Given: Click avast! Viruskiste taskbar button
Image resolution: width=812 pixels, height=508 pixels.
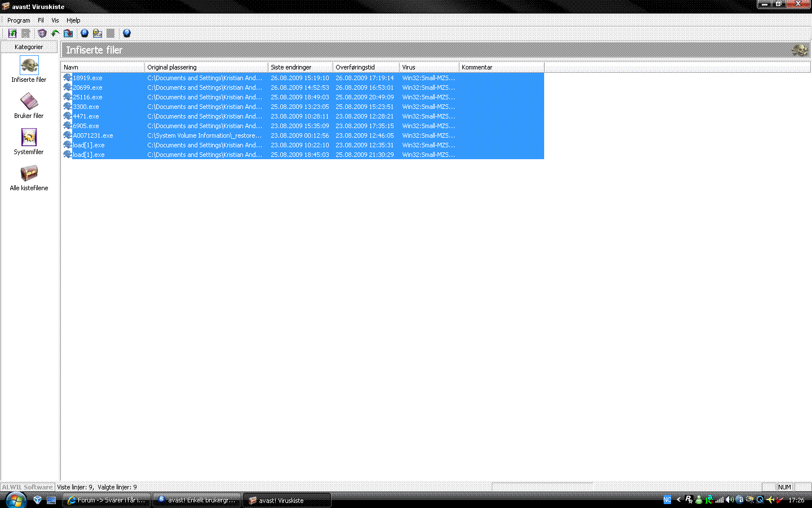Looking at the screenshot, I should 287,500.
